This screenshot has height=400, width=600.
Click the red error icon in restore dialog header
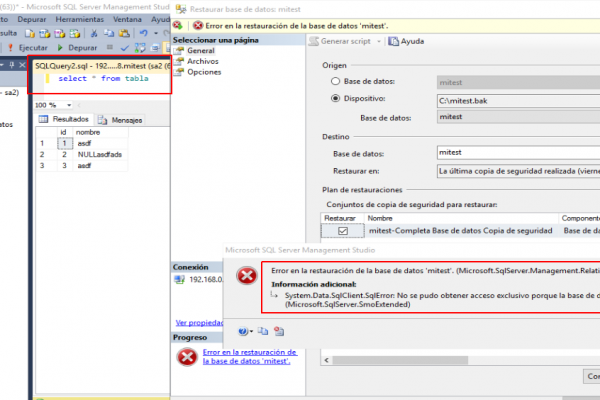(198, 26)
